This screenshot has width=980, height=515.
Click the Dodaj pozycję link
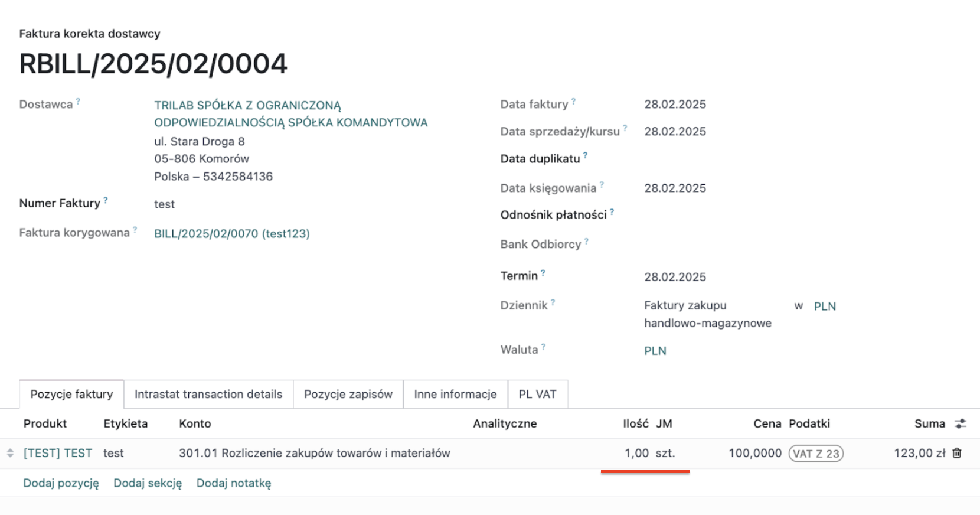click(x=61, y=483)
